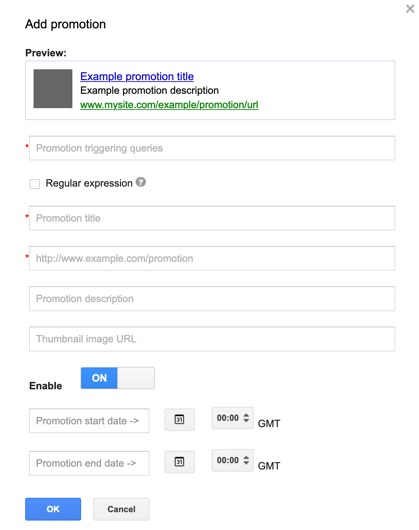Click the Regular expression help icon
Viewport: 419px width, 530px height.
click(141, 182)
